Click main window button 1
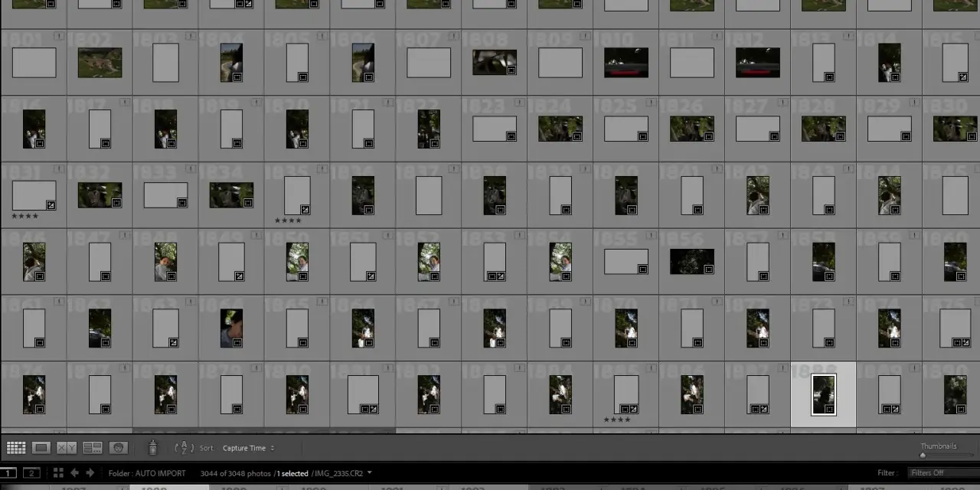 click(x=8, y=473)
